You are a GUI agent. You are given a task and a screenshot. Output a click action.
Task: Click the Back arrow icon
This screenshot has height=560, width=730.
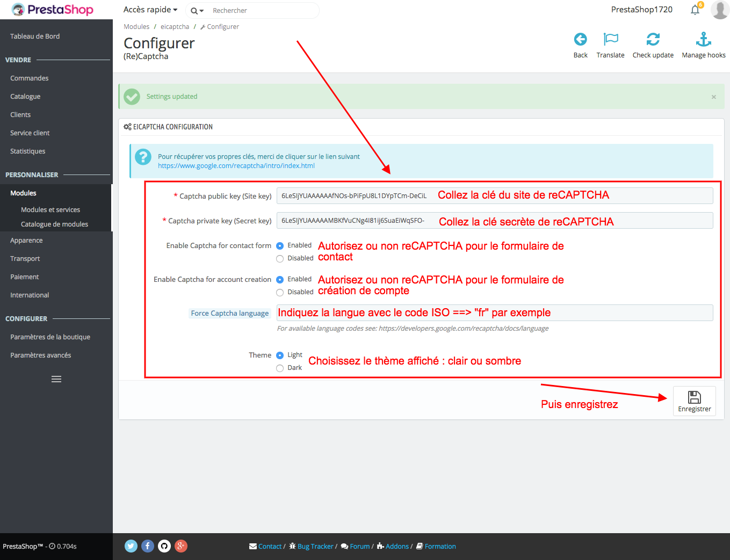coord(580,39)
